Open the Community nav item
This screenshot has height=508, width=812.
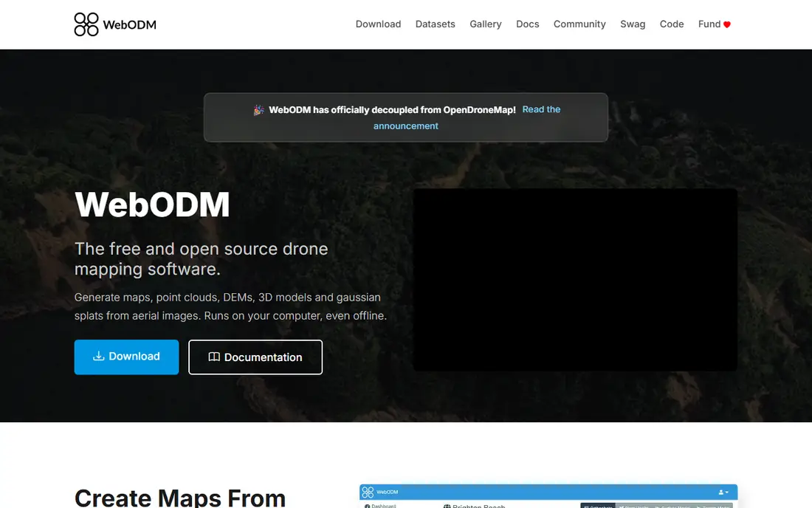click(579, 24)
